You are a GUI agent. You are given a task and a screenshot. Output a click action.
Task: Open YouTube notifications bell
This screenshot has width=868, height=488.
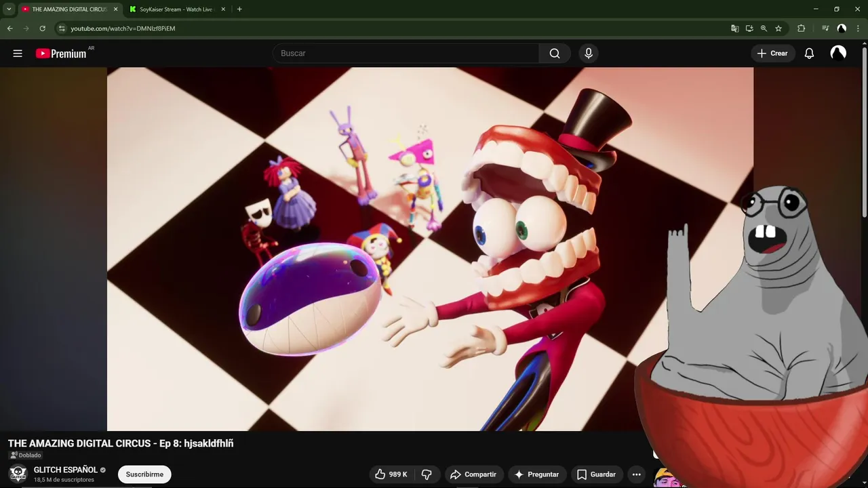click(x=809, y=54)
